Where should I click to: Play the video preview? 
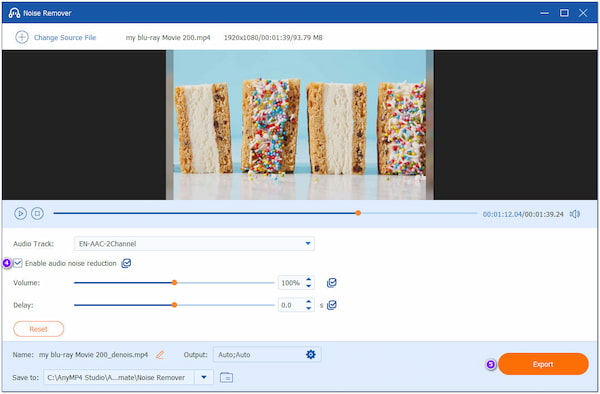tap(20, 213)
